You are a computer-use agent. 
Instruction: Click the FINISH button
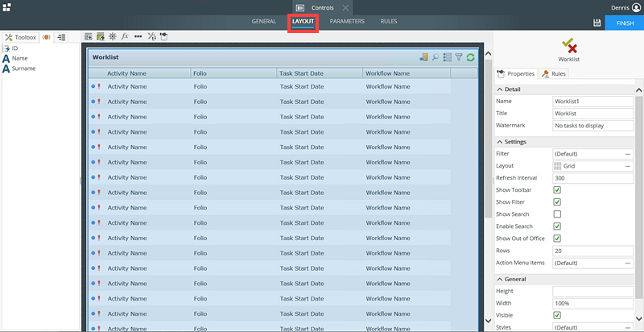[x=624, y=23]
